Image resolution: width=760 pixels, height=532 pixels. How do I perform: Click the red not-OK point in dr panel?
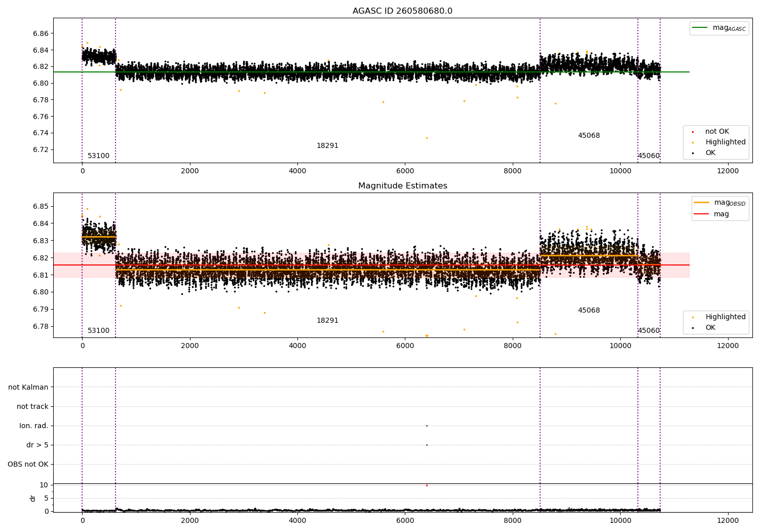point(427,485)
